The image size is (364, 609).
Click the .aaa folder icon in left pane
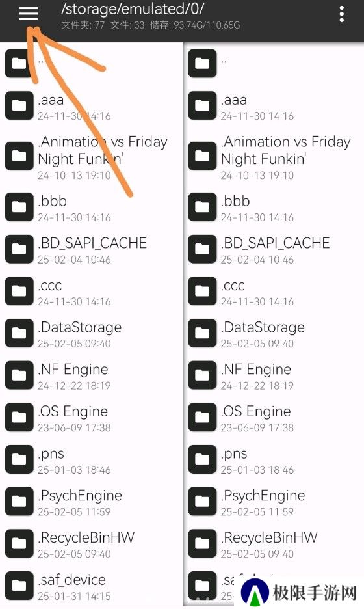19,105
